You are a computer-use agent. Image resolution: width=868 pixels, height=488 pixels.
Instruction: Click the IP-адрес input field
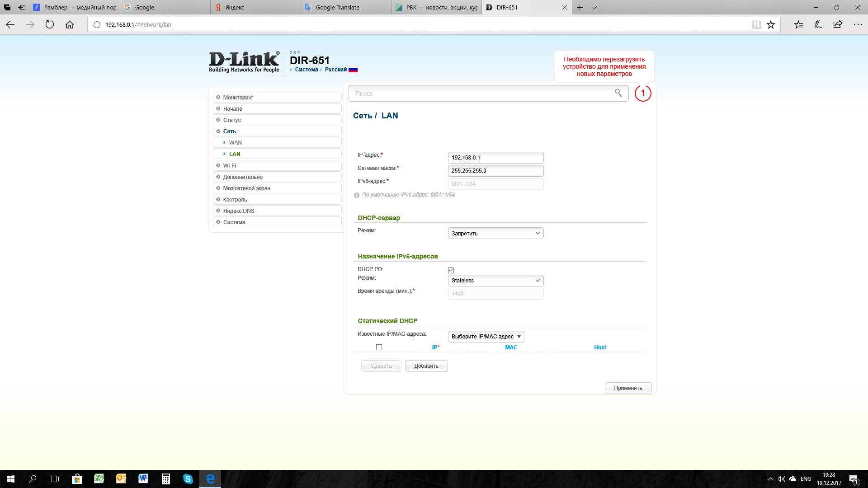click(x=495, y=158)
